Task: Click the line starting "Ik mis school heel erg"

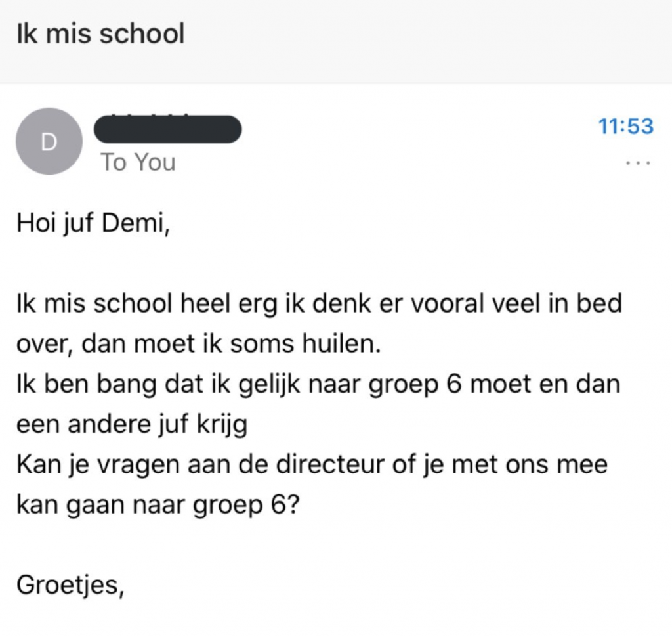Action: [x=319, y=305]
